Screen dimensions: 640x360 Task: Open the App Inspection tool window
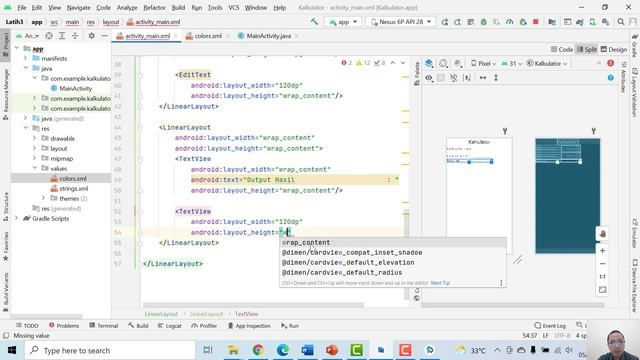[x=249, y=325]
